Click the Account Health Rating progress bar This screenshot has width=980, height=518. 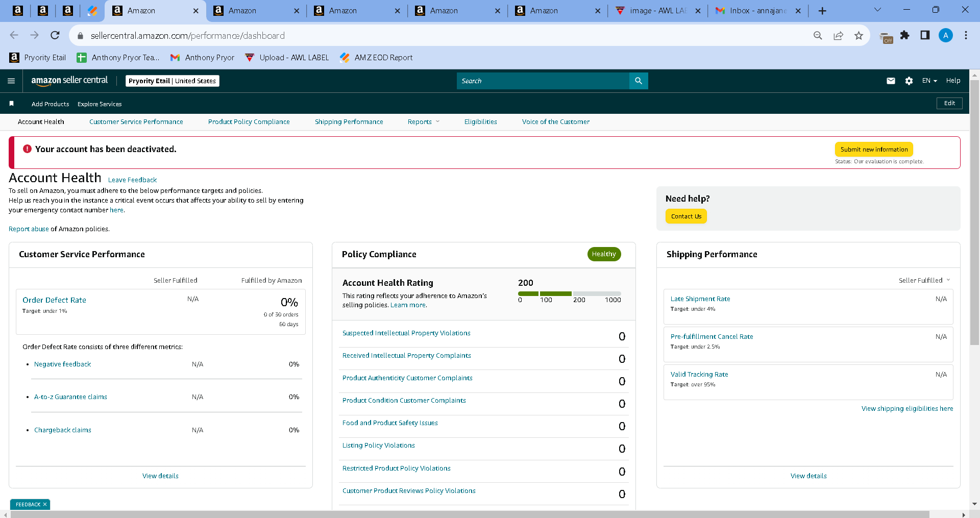click(x=570, y=293)
